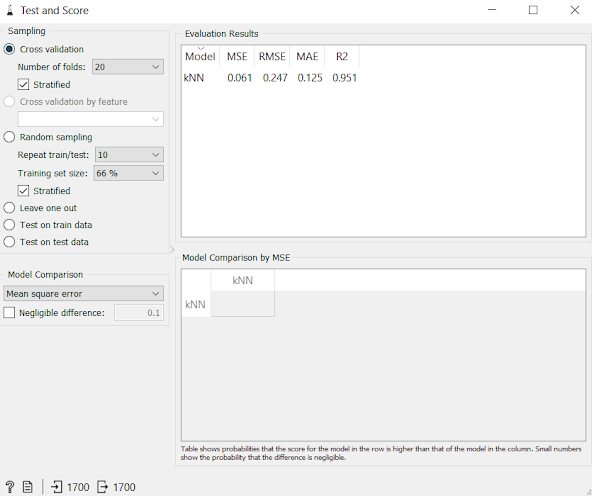Image resolution: width=592 pixels, height=496 pixels.
Task: Click the RMSE value 0.247
Action: [275, 78]
